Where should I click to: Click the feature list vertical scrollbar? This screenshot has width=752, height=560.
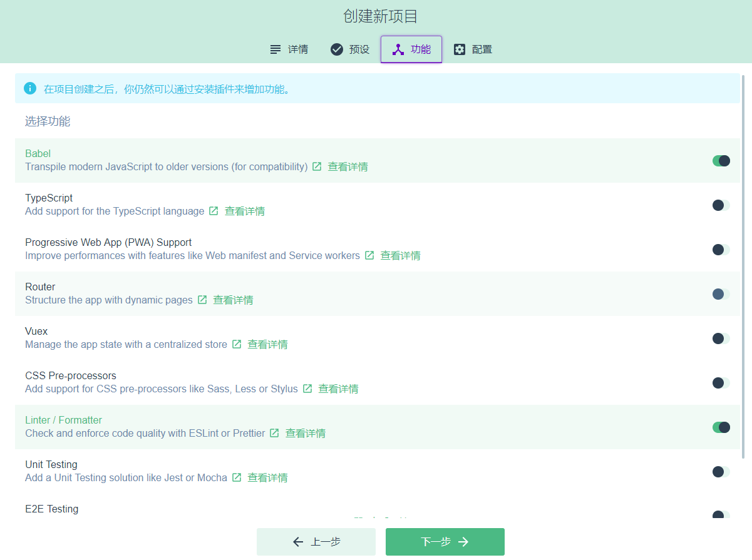pos(743,266)
